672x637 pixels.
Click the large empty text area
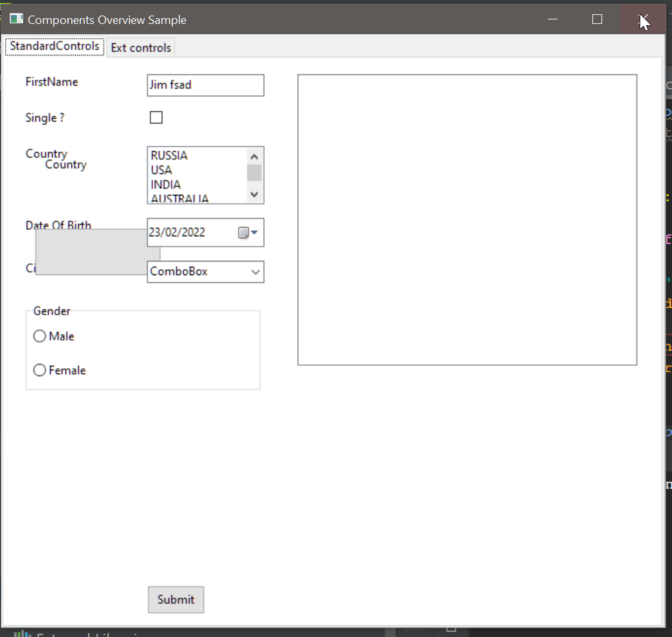tap(467, 220)
